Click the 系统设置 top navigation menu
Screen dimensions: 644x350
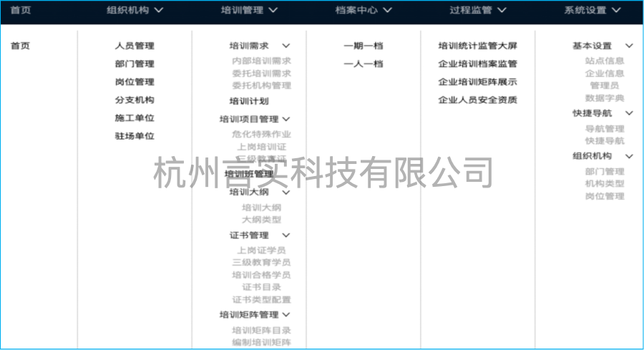click(592, 10)
